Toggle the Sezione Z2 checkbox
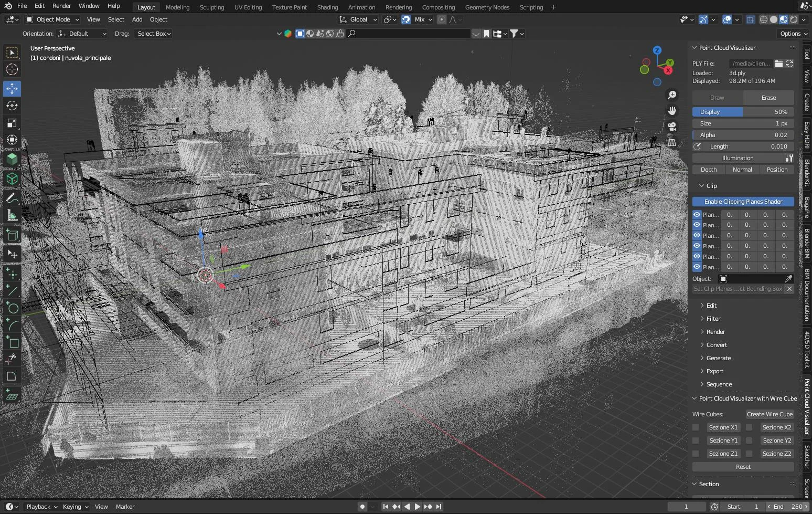Viewport: 812px width, 514px height. [x=749, y=453]
